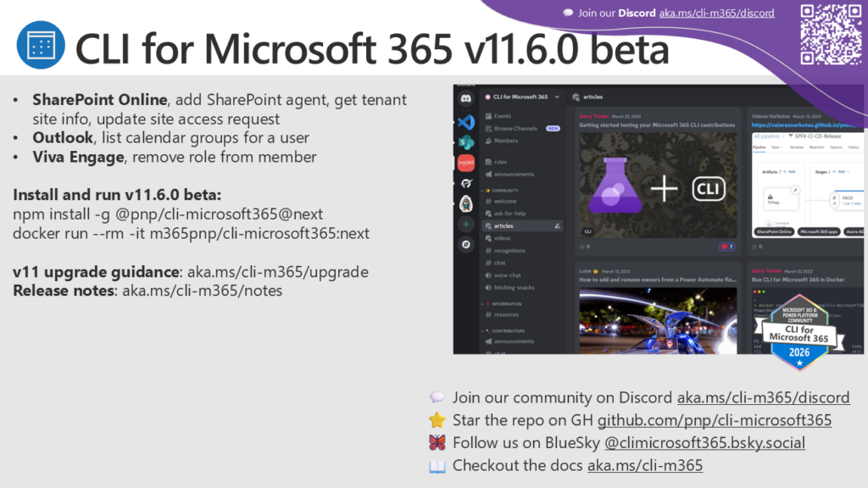Click the blue CLI for Microsoft 365 logo
868x488 pixels.
pos(41,45)
